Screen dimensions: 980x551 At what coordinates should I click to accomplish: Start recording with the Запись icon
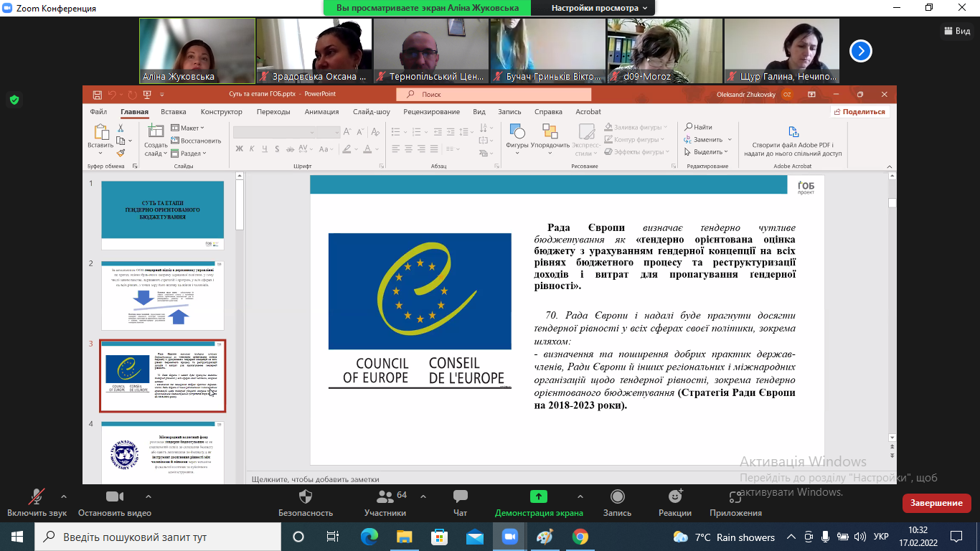617,496
